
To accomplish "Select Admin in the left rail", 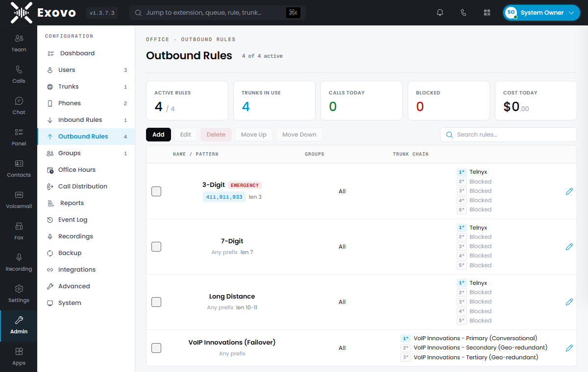I will click(x=19, y=325).
